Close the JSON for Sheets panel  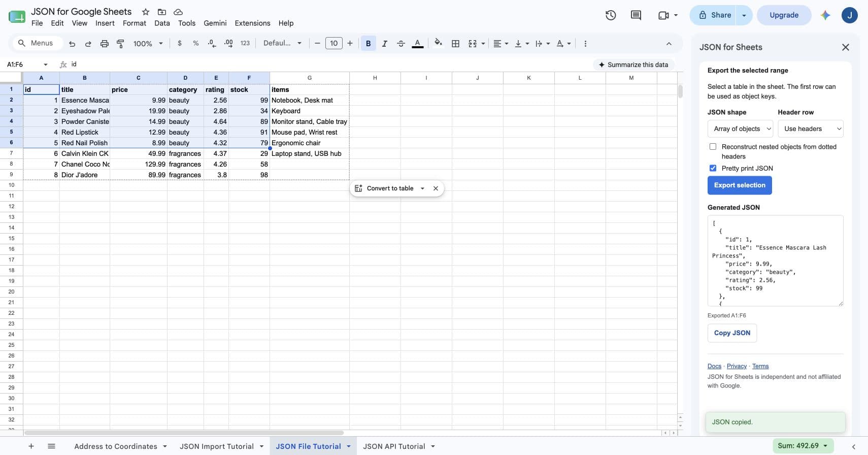[845, 47]
